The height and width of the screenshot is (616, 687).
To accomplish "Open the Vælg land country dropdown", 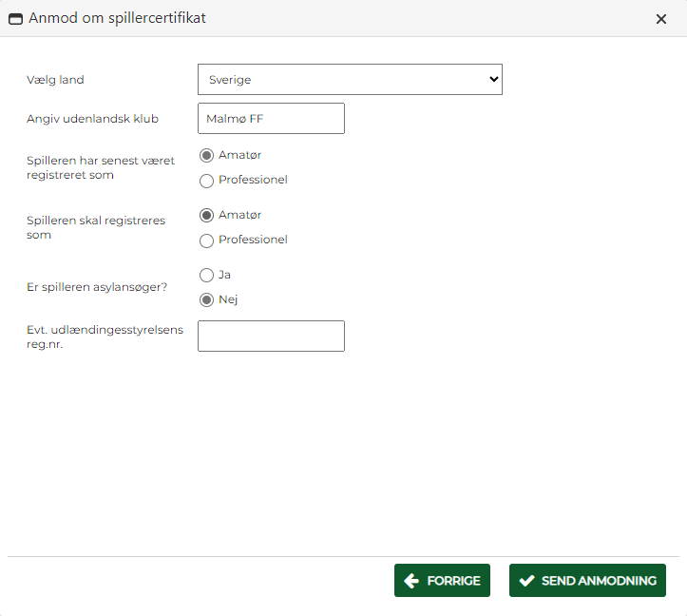I will click(350, 79).
